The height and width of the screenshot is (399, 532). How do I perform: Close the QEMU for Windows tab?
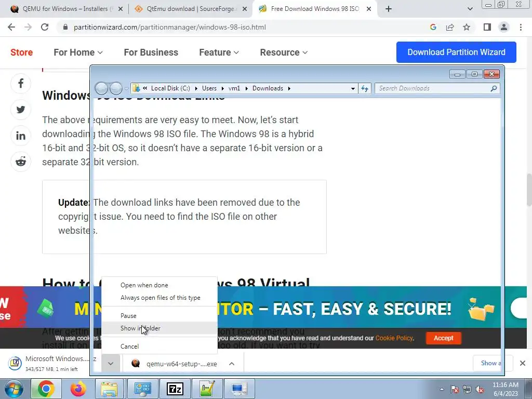(x=121, y=9)
